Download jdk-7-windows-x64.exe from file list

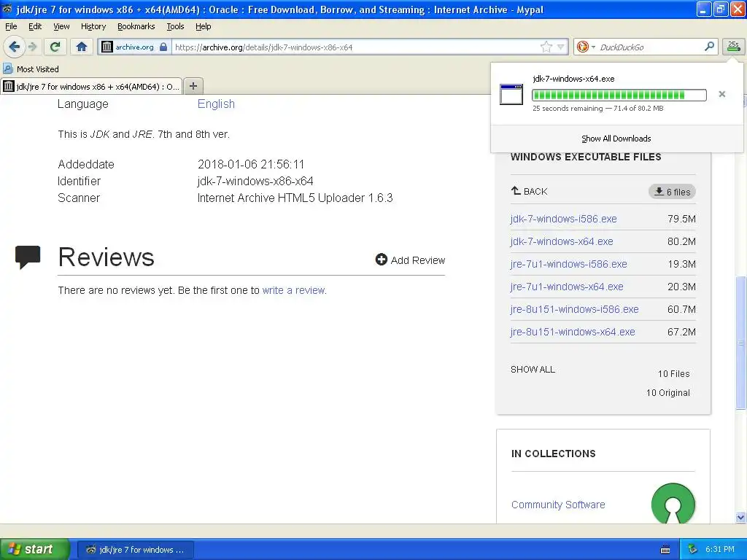561,241
